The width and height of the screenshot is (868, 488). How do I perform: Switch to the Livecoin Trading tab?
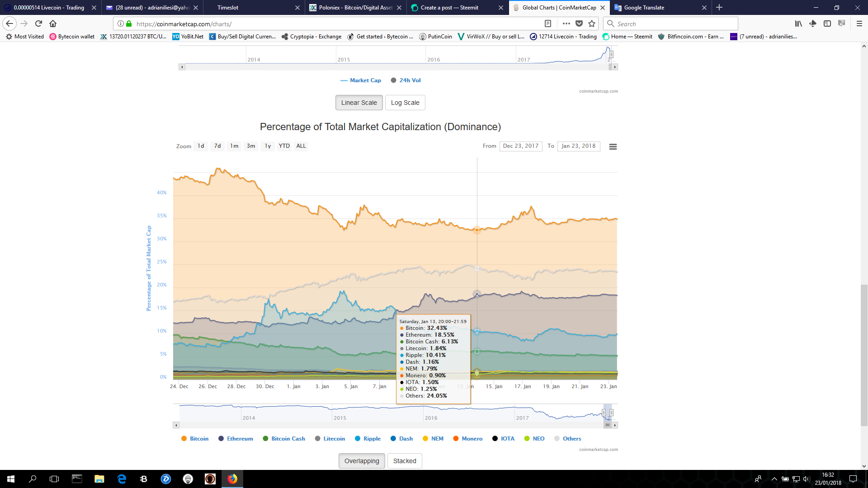point(50,8)
